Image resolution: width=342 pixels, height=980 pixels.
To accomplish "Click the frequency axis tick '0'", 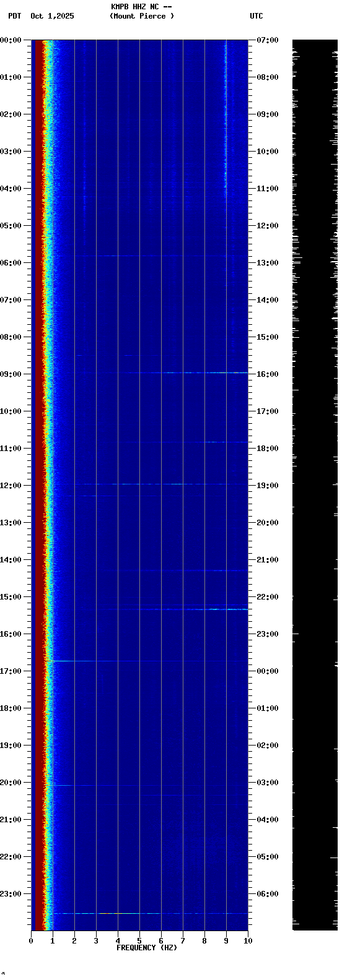I will click(x=31, y=941).
